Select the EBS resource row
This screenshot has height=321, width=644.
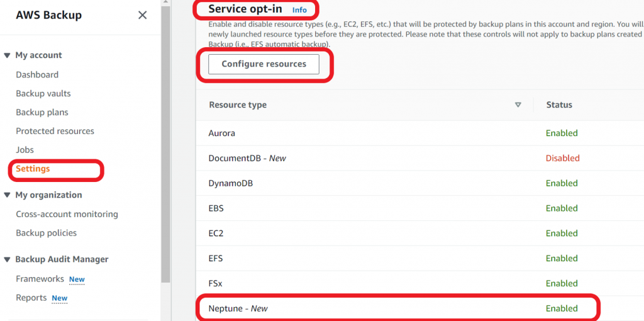tap(419, 208)
